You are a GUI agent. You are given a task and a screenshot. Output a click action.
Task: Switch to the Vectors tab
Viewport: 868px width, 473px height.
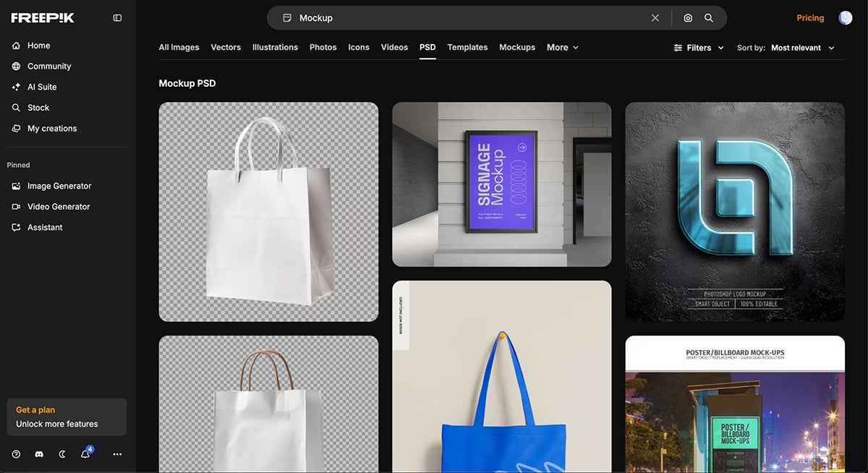click(226, 48)
